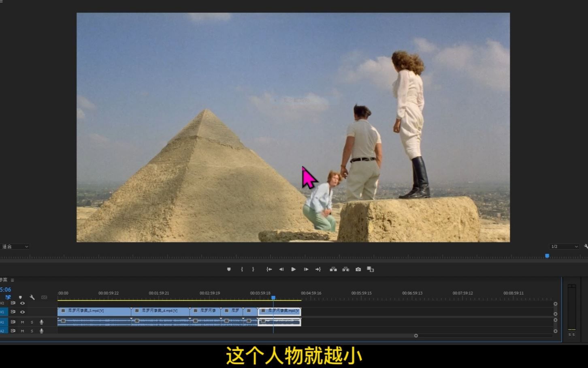
Task: Toggle snap in timeline
Action: pyautogui.click(x=8, y=297)
